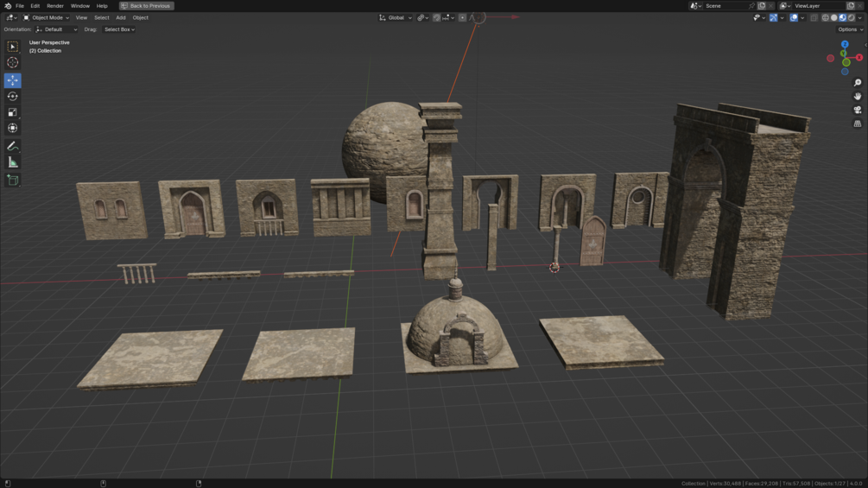Screen dimensions: 868x488
Task: Browse view layers with ViewLayer icon
Action: point(785,5)
